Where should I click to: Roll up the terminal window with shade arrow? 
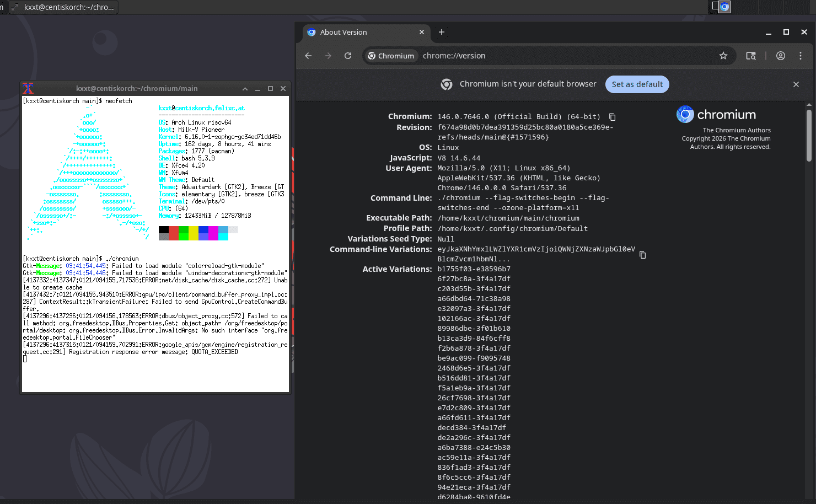tap(245, 89)
